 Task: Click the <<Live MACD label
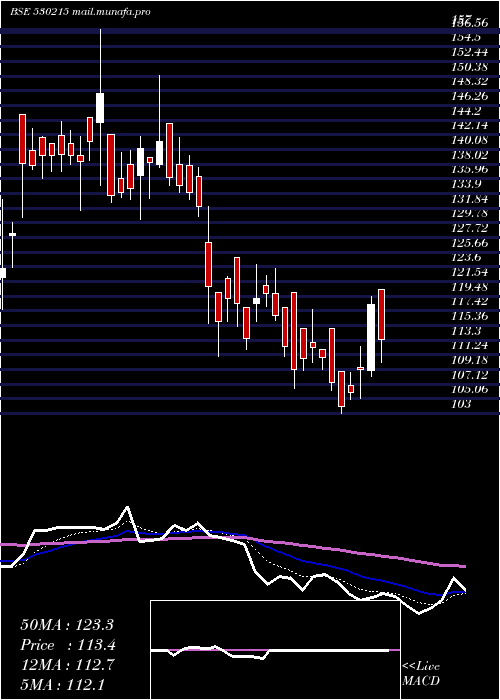pos(421,674)
